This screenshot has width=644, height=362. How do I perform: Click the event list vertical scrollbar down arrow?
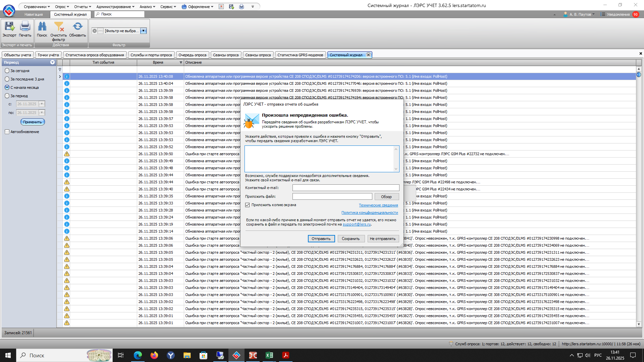click(639, 324)
